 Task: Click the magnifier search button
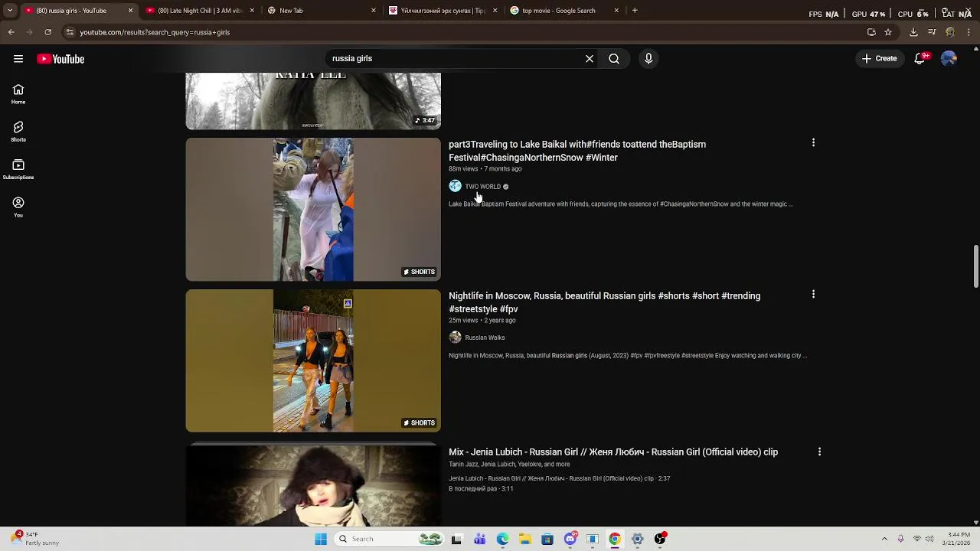click(614, 59)
